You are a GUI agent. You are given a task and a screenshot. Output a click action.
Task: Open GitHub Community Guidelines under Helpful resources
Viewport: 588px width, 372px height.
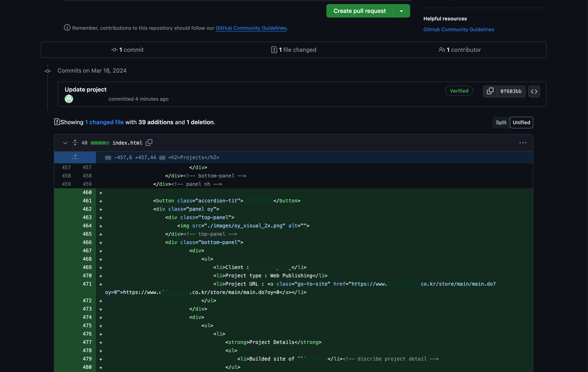(x=458, y=29)
